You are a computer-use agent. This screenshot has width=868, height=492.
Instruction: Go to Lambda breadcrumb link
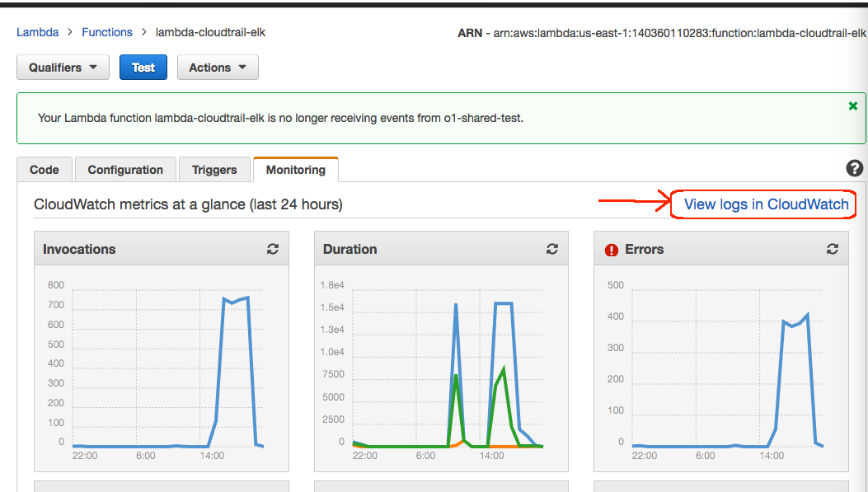pyautogui.click(x=38, y=32)
